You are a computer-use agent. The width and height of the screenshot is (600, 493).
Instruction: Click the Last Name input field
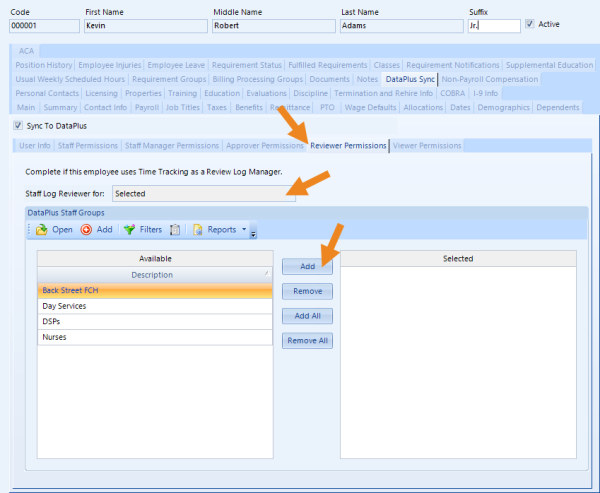[401, 26]
